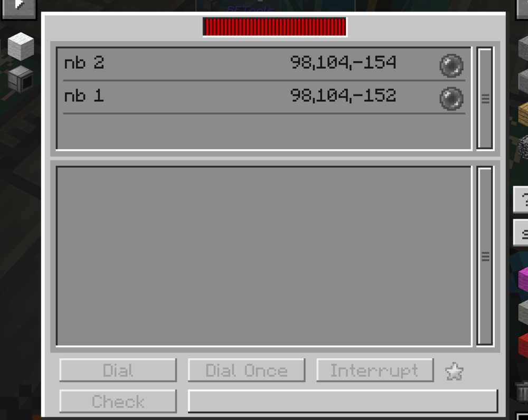This screenshot has height=420, width=528.
Task: Click the red energy bar
Action: [275, 27]
